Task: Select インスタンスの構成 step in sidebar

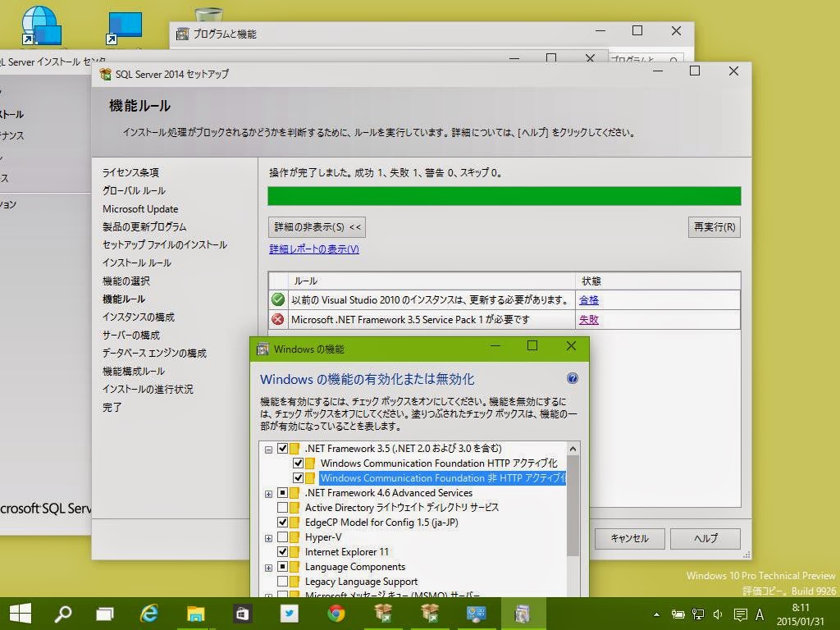Action: point(138,317)
